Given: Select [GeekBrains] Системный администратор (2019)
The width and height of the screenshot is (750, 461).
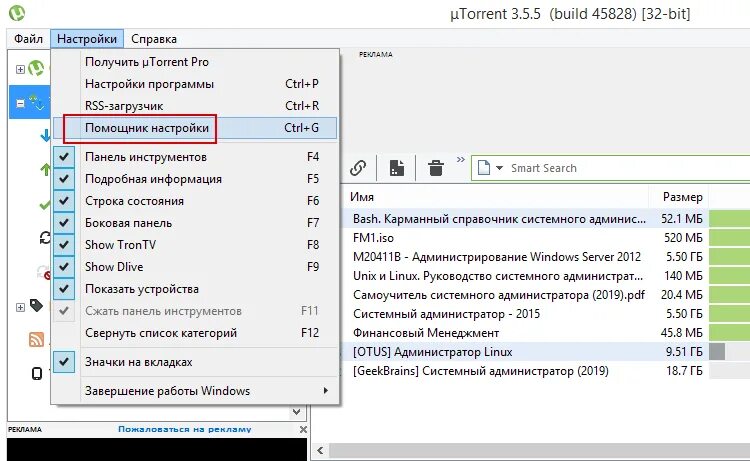Looking at the screenshot, I should [481, 371].
